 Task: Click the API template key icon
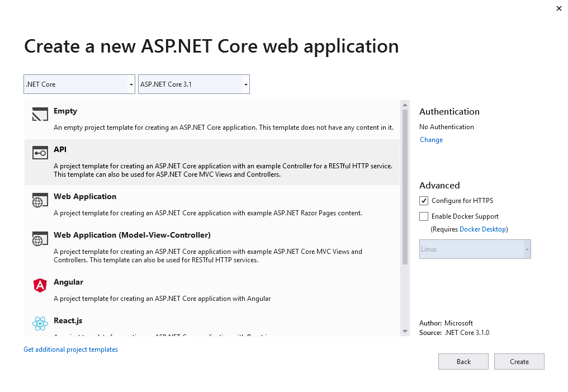pos(40,153)
